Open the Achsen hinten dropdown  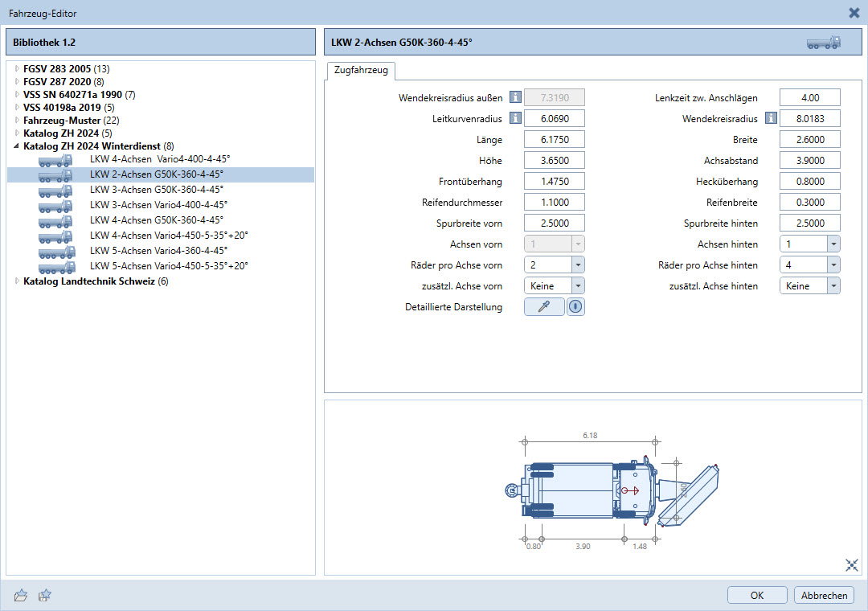click(x=833, y=244)
